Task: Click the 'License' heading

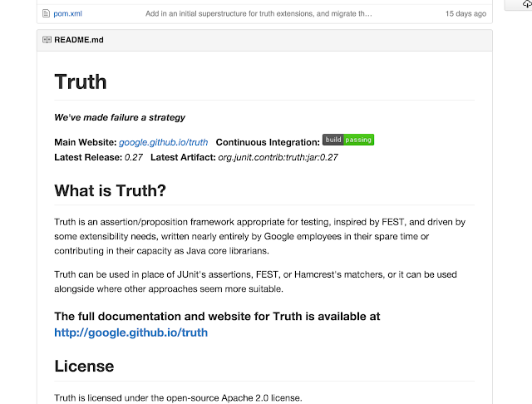Action: click(84, 366)
